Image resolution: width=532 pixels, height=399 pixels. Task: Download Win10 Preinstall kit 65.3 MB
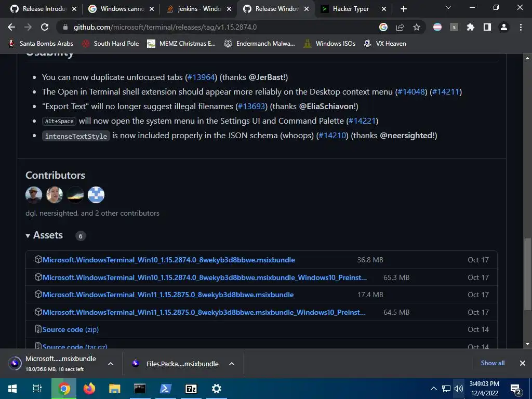[x=205, y=277]
